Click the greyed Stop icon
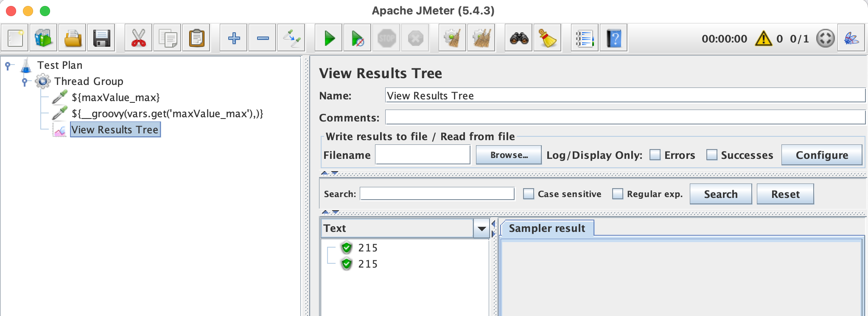This screenshot has width=868, height=316. pyautogui.click(x=386, y=38)
